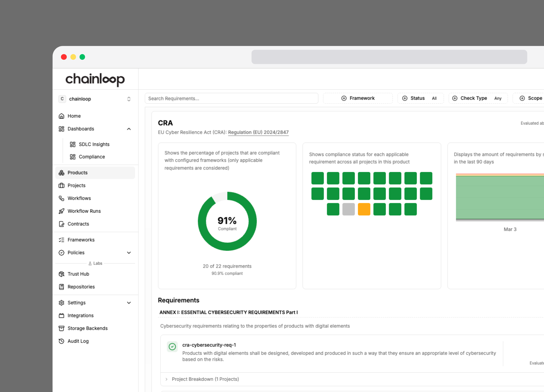Open Workflow Runs from the sidebar
Viewport: 544px width, 392px height.
click(84, 211)
